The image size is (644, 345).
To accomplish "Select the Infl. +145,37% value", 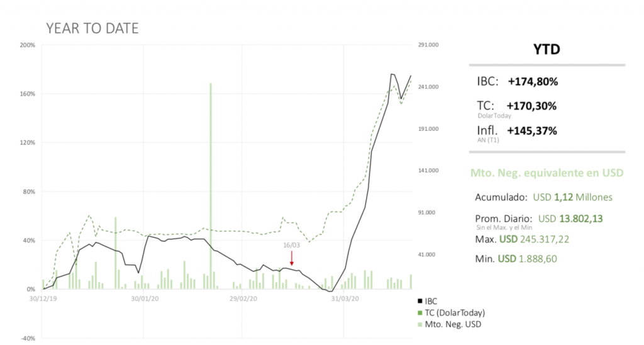I will point(532,130).
